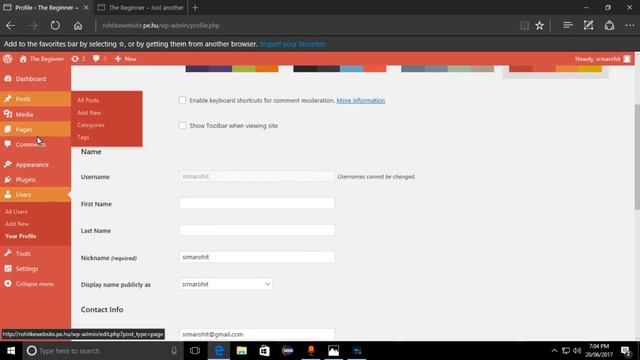Click the Make a Web Note icon
Screen dimensions: 640x360
(588, 25)
